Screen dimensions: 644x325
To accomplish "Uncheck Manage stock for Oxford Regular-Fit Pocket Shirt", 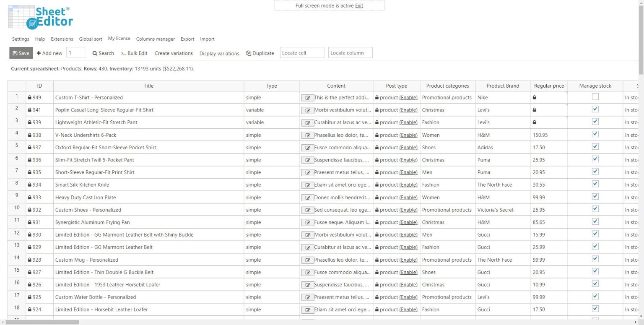I will coord(595,147).
